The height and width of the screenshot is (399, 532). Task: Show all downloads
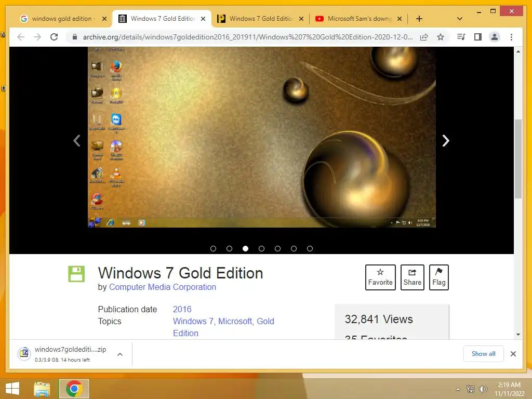[x=484, y=353]
